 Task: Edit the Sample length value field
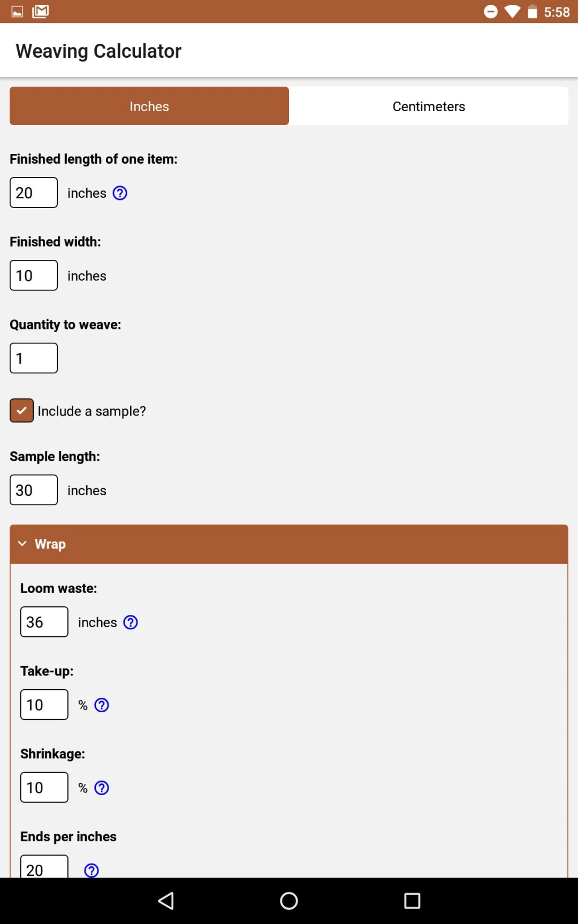click(34, 490)
